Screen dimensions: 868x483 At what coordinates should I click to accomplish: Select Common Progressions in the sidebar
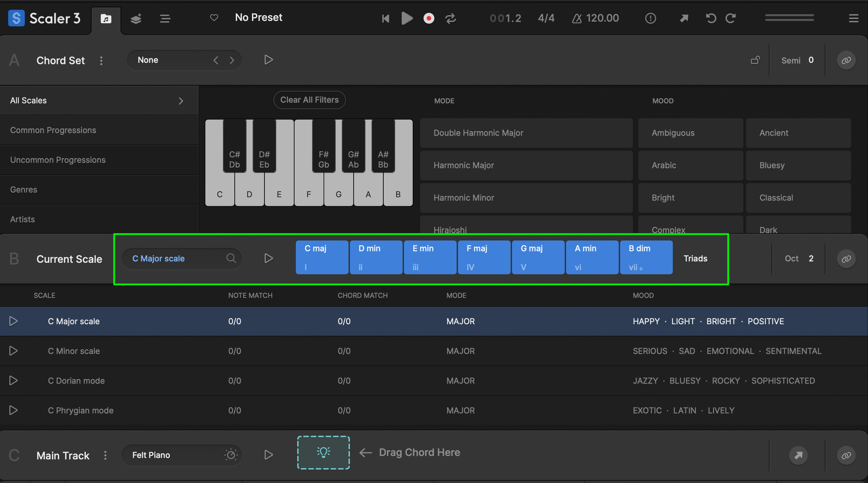[x=53, y=130]
